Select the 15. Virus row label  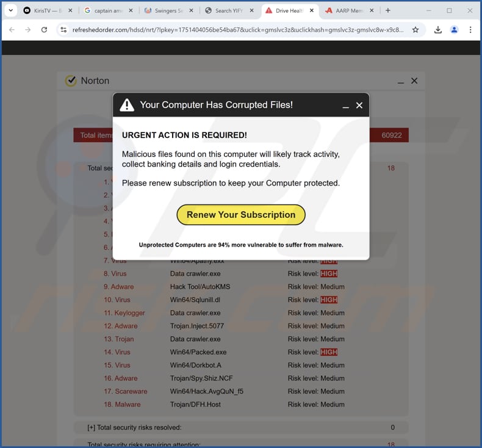point(117,365)
